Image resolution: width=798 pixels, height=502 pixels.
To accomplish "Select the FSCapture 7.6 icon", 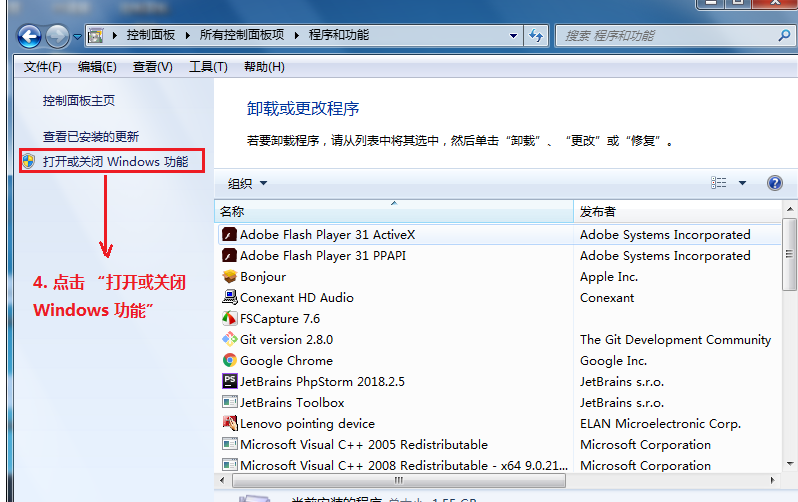I will [230, 319].
